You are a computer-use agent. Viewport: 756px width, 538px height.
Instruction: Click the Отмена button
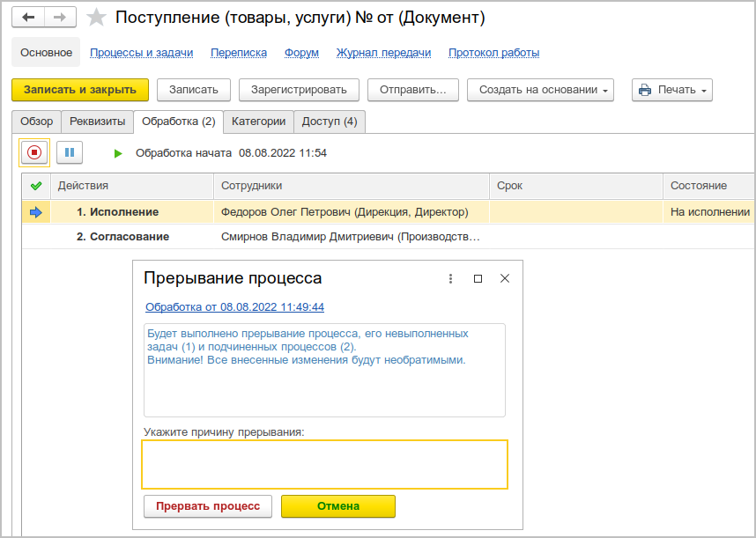(x=338, y=506)
